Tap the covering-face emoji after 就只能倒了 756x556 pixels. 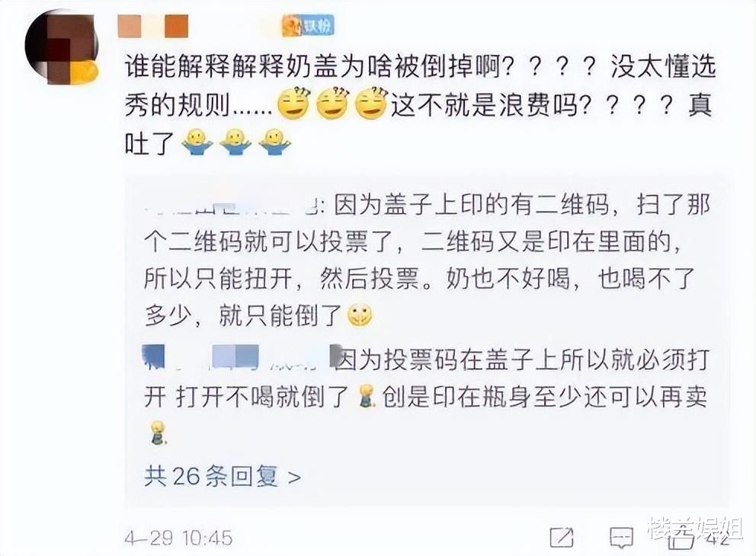360,315
